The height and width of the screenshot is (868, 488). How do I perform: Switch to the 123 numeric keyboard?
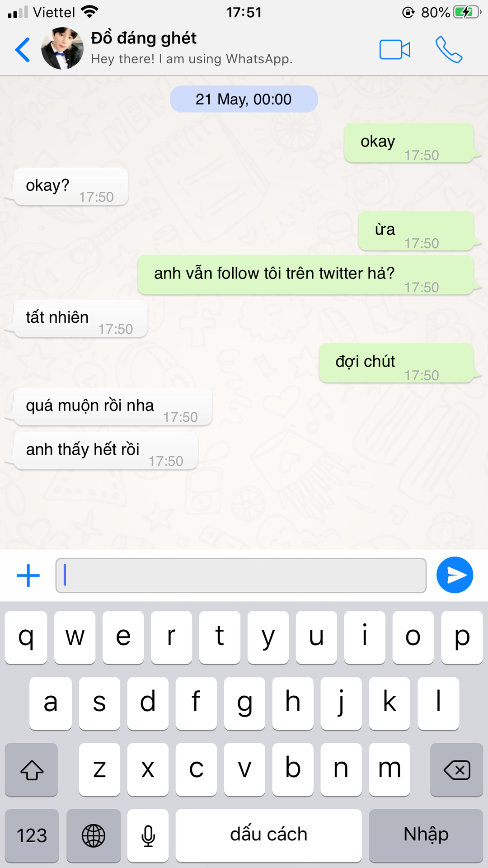(x=32, y=835)
